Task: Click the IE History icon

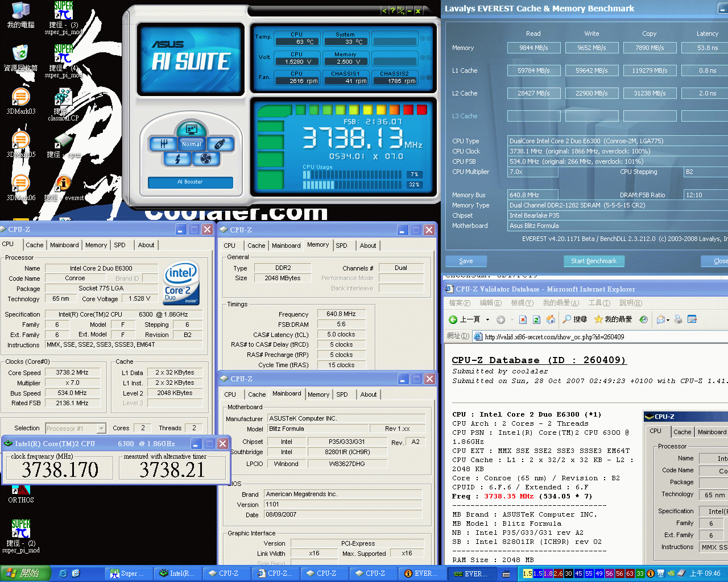Action: tap(643, 319)
